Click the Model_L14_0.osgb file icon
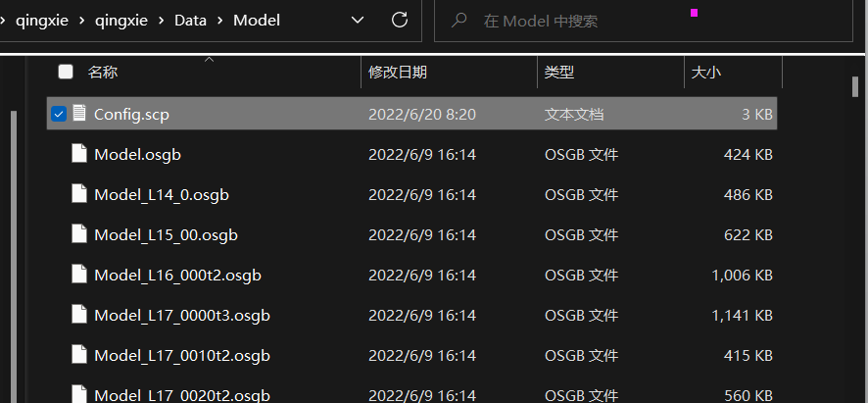The width and height of the screenshot is (868, 403). pos(79,194)
